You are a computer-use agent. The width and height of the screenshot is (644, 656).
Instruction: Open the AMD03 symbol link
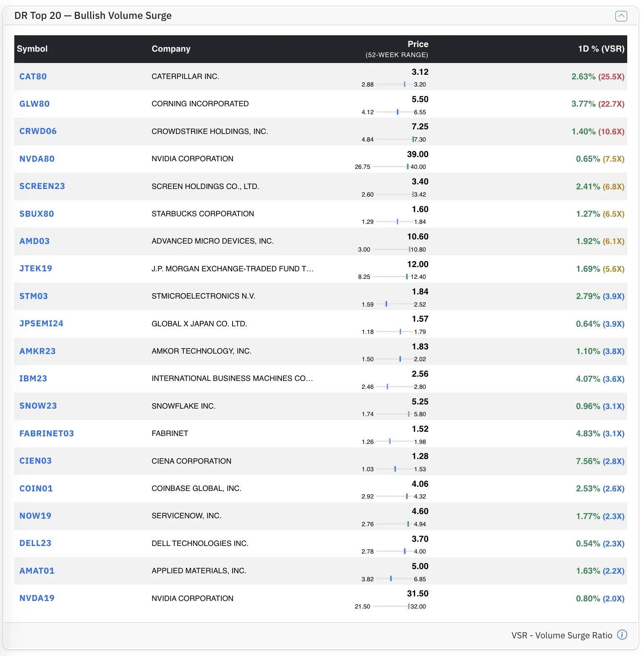(34, 241)
